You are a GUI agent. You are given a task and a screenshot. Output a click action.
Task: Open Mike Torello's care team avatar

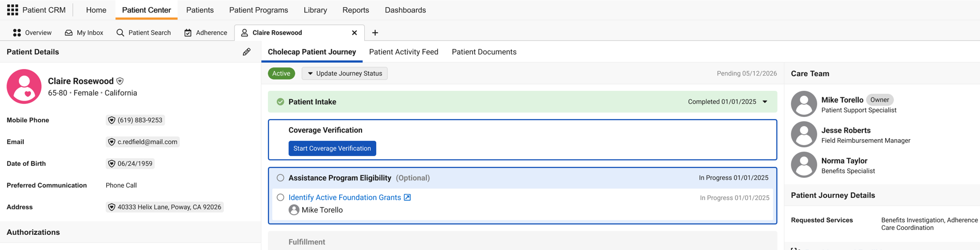pos(804,104)
